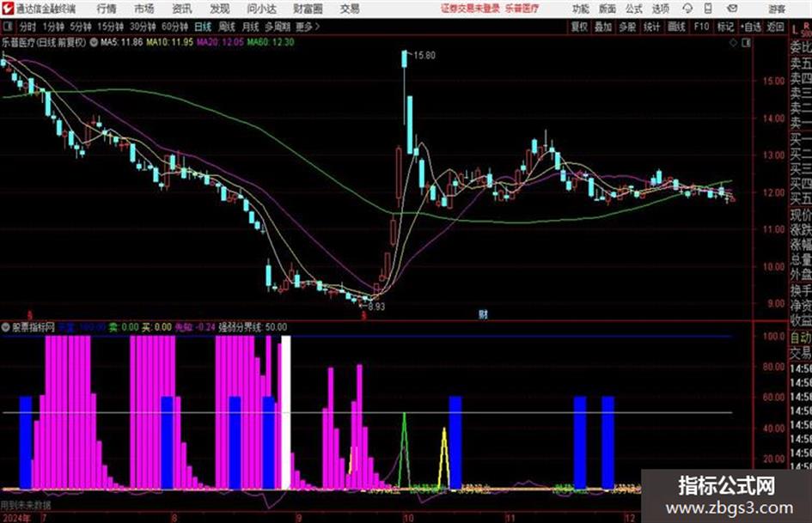Click the MA10: 11.95 indicator value

(169, 42)
